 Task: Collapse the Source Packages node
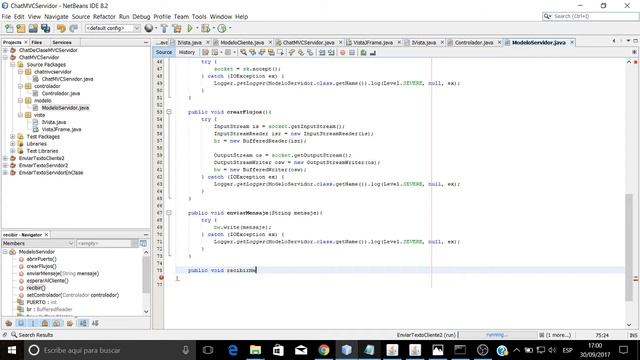pyautogui.click(x=13, y=64)
